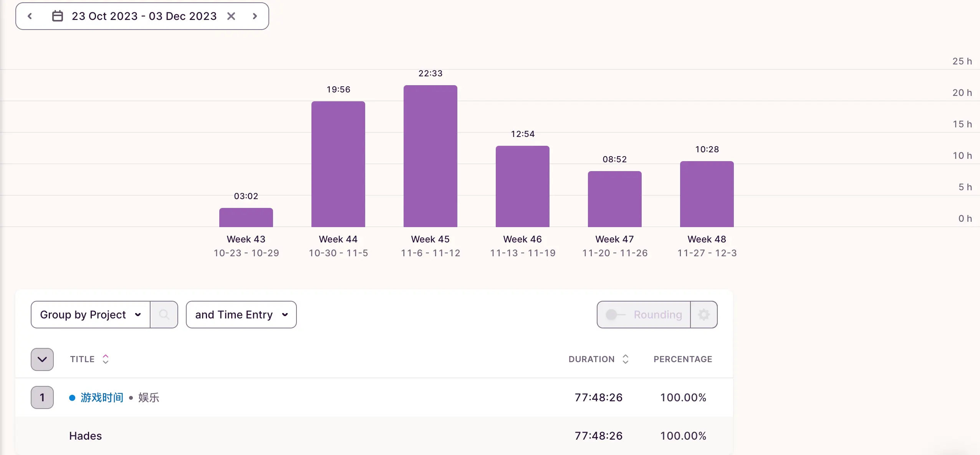Click the Week 43 bar showing 03:02
This screenshot has width=980, height=455.
pyautogui.click(x=246, y=218)
